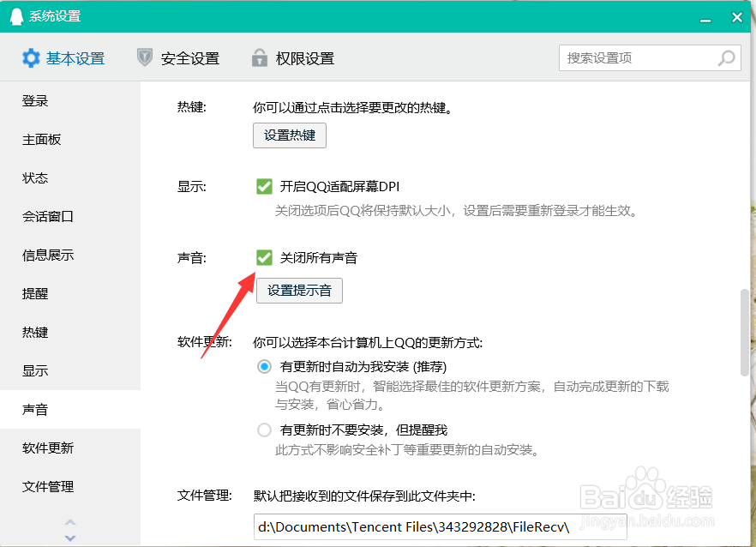Click the QQ penguin logo icon
Viewport: 756px width, 547px height.
click(16, 16)
